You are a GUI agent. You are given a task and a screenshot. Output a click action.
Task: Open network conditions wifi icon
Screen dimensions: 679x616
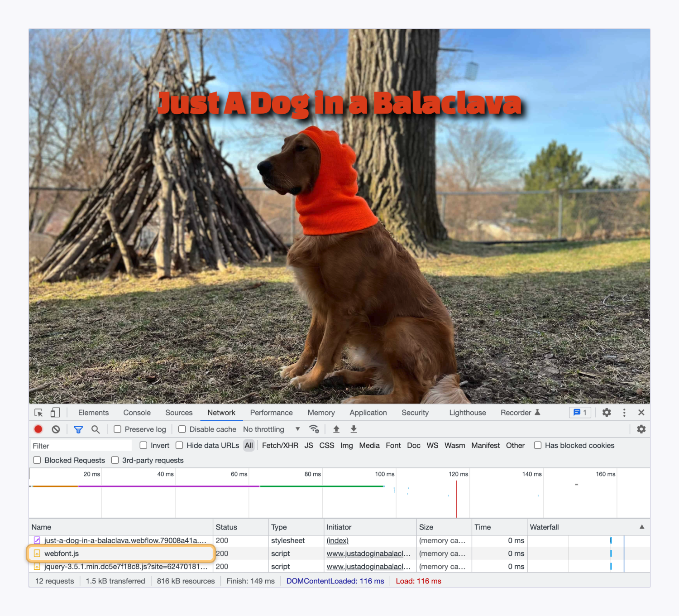(314, 429)
